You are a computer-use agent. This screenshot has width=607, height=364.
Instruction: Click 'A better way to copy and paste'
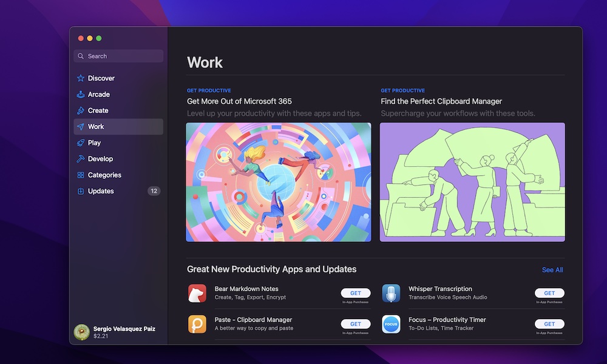[x=254, y=328]
